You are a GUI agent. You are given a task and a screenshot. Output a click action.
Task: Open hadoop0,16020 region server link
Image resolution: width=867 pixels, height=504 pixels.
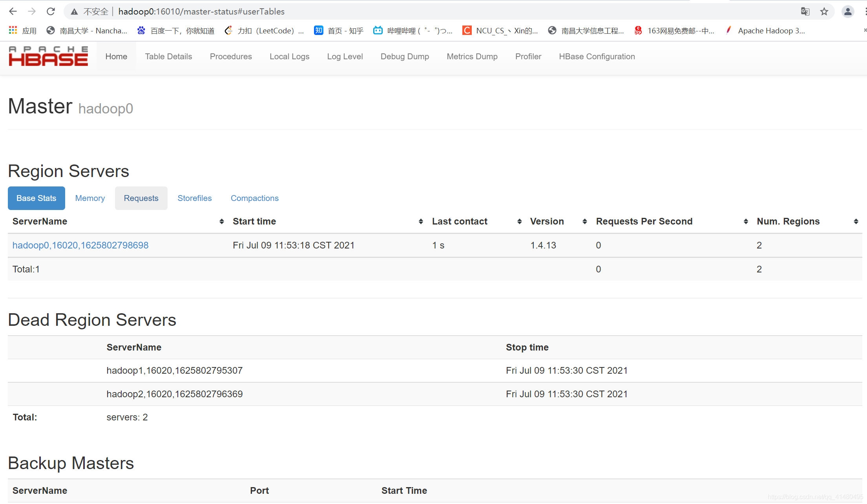coord(80,245)
